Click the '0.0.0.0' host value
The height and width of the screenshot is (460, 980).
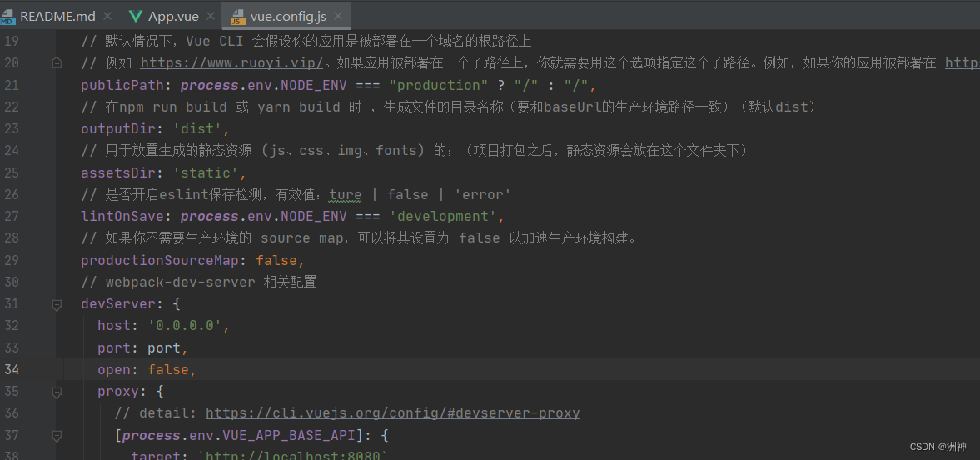(184, 326)
